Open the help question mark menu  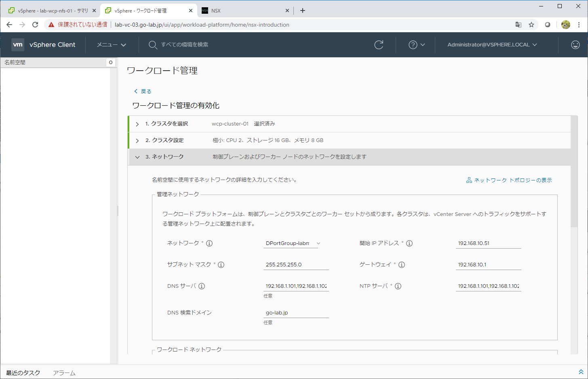coord(417,45)
